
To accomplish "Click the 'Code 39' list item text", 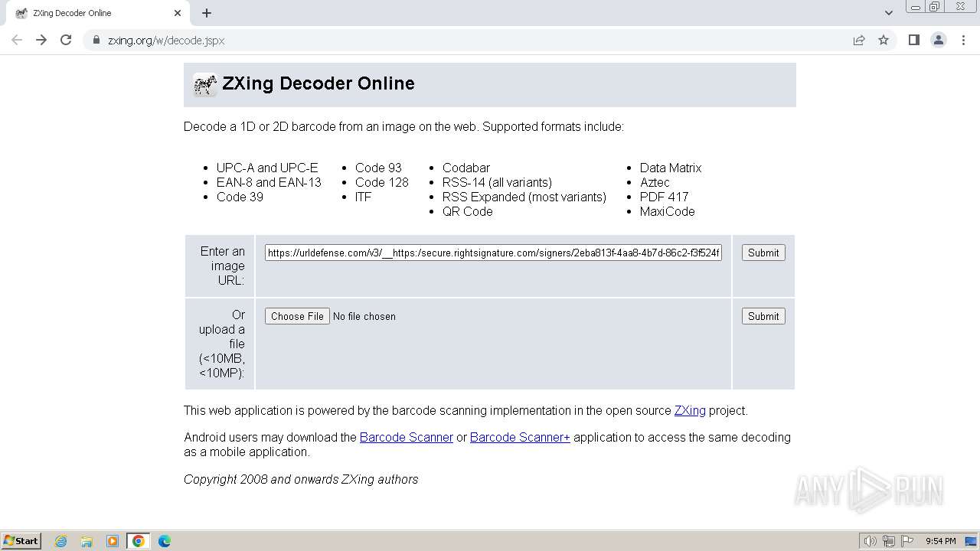I will click(240, 197).
